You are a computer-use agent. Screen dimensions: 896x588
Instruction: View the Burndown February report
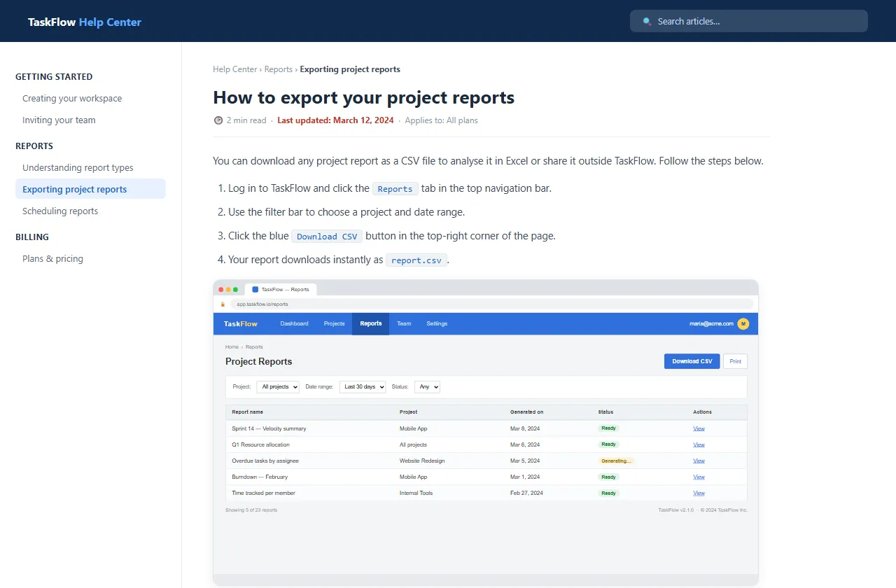point(699,477)
